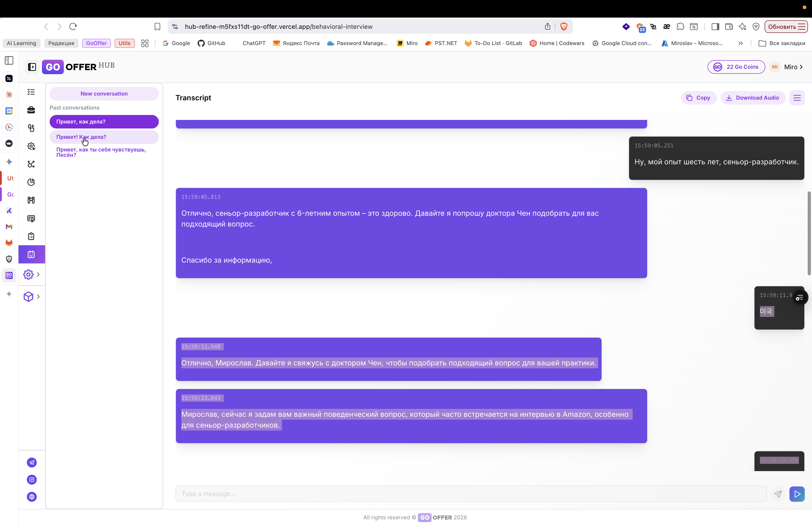This screenshot has height=527, width=812.
Task: Open the Telegram link icon
Action: point(32,463)
